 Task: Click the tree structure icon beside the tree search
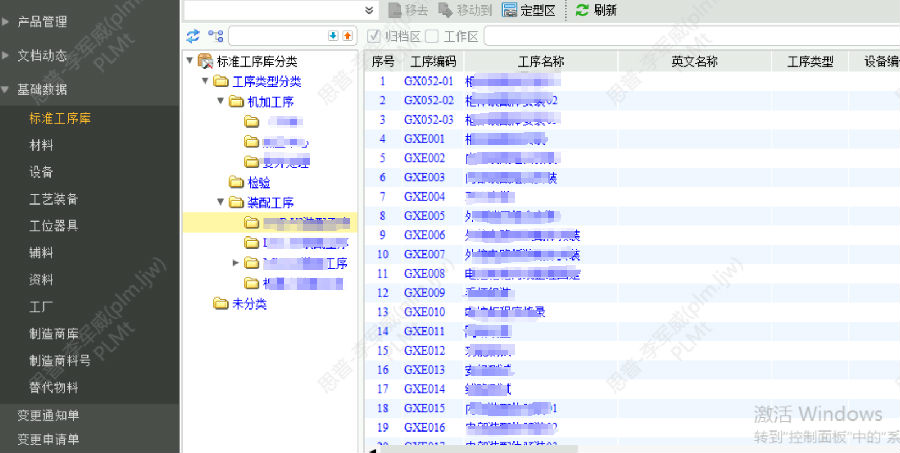215,36
